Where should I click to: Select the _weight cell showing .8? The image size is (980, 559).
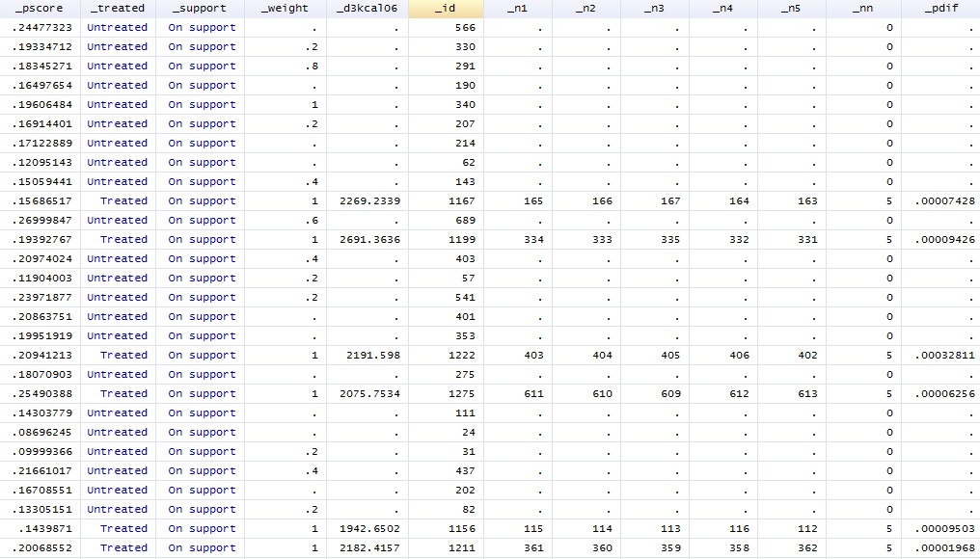pos(285,67)
